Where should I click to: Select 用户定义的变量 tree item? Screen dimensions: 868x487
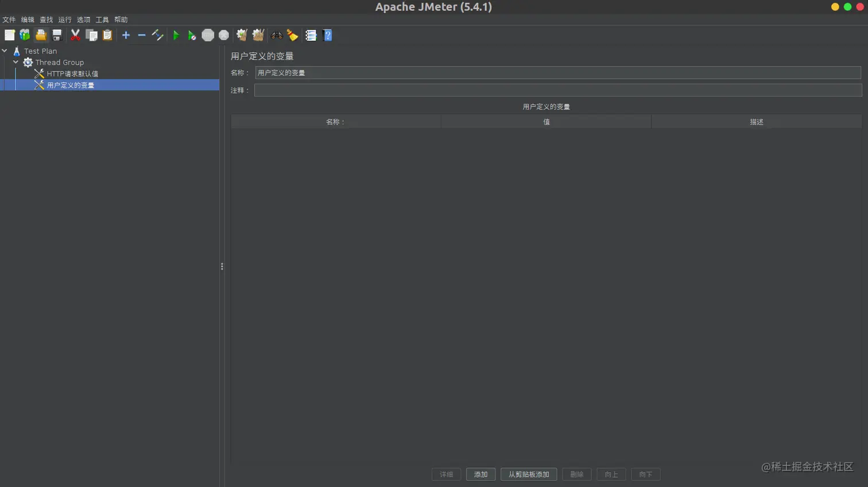coord(71,85)
